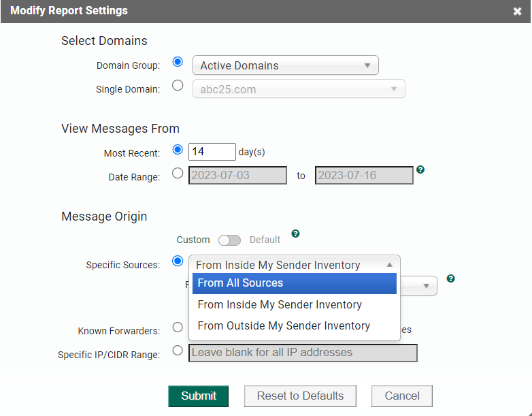Select the Most Recent radio button
The width and height of the screenshot is (532, 416).
click(x=178, y=149)
